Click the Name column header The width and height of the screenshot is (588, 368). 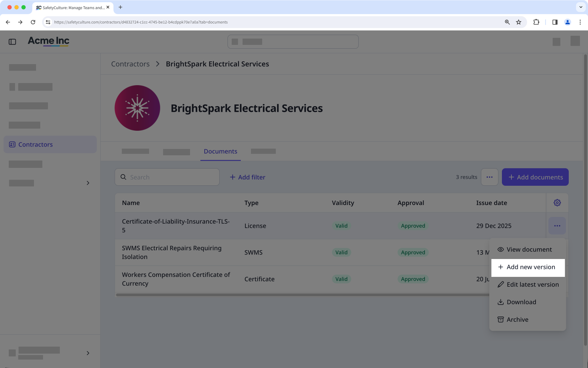(131, 203)
